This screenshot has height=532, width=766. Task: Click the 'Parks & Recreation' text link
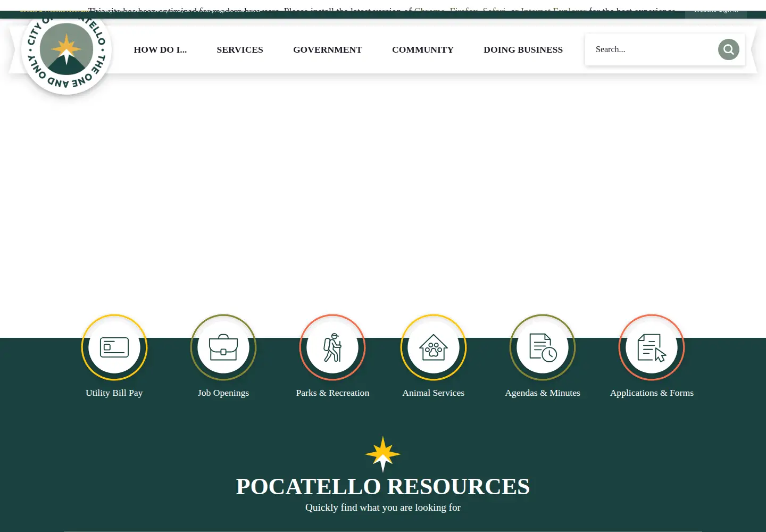332,393
